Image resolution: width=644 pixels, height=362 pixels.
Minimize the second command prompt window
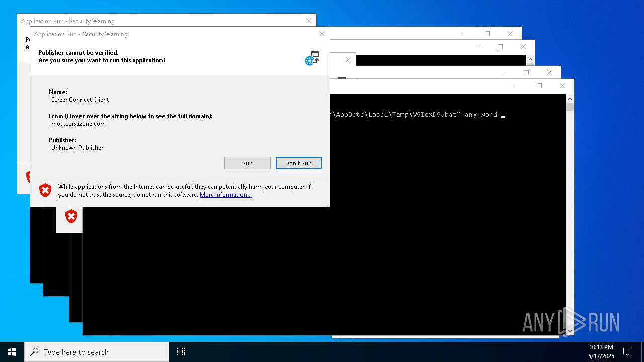point(503,73)
